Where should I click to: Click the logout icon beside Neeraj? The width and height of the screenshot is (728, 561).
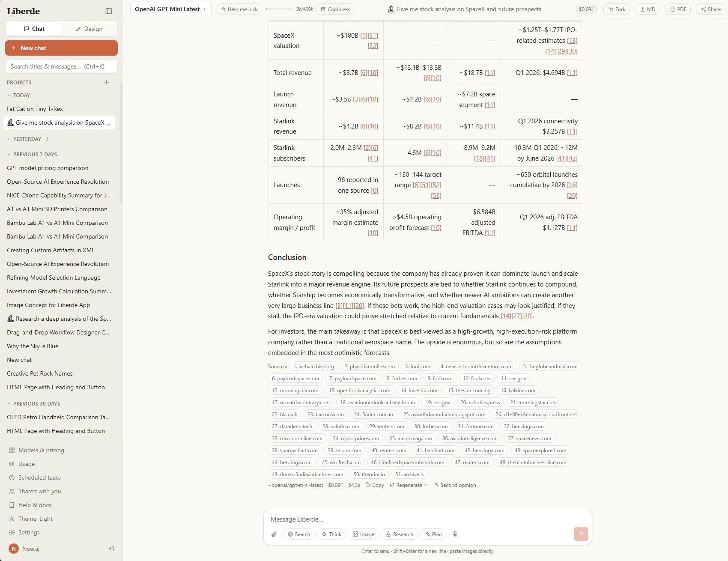point(111,549)
